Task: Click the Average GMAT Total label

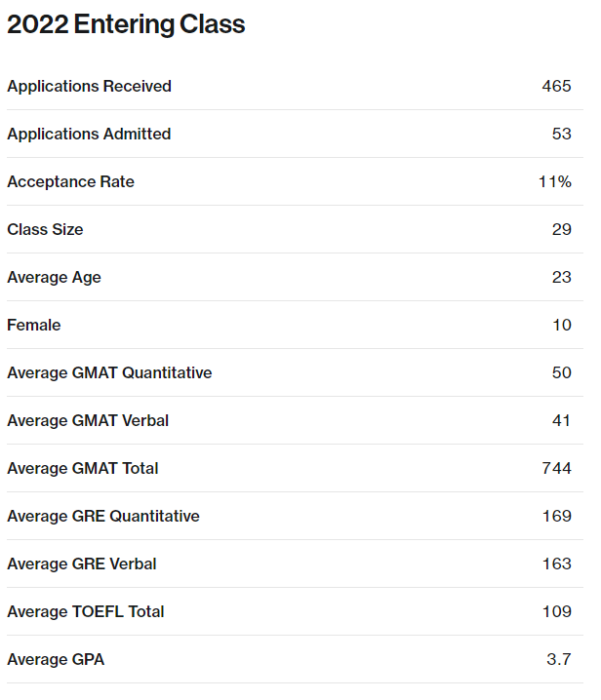Action: (x=82, y=468)
